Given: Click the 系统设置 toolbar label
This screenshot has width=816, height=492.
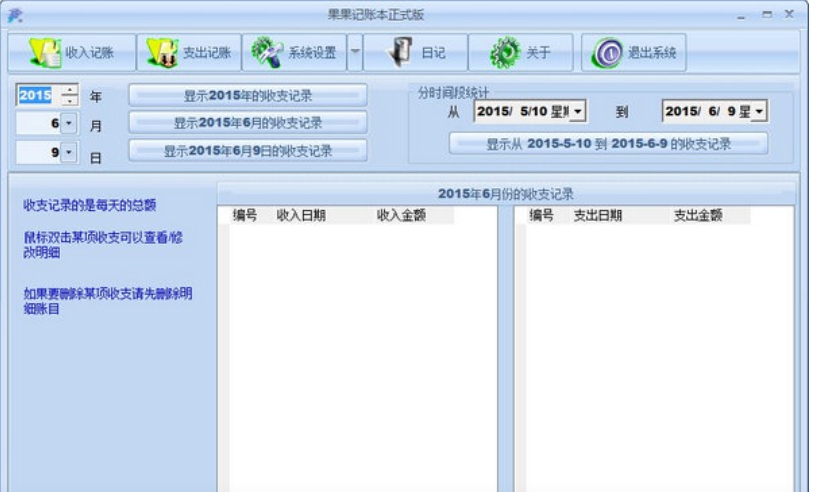Looking at the screenshot, I should [x=312, y=53].
